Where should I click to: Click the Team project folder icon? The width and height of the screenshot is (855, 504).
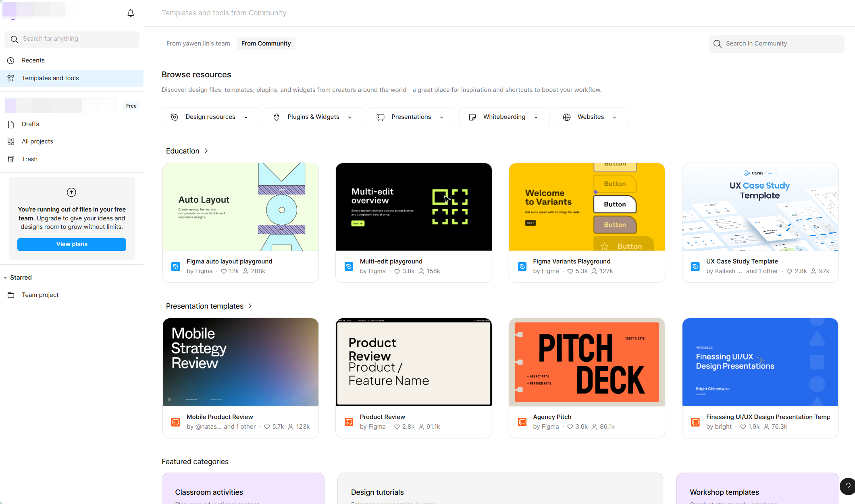(11, 295)
